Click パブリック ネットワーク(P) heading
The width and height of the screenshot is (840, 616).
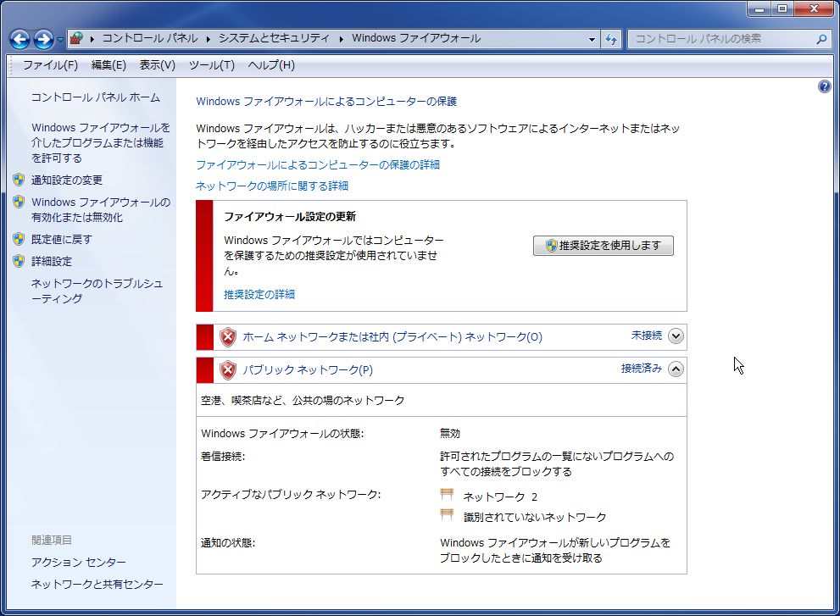308,369
